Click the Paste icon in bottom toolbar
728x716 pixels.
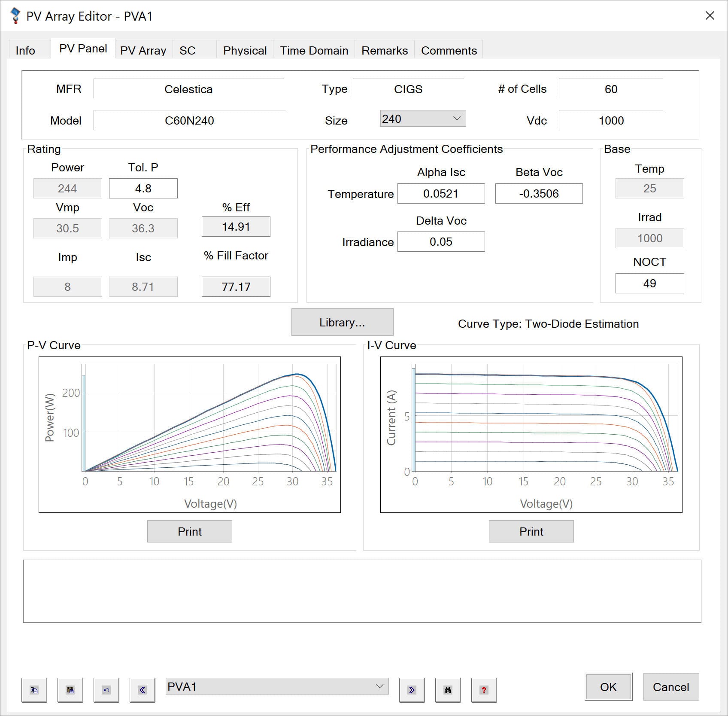coord(70,690)
